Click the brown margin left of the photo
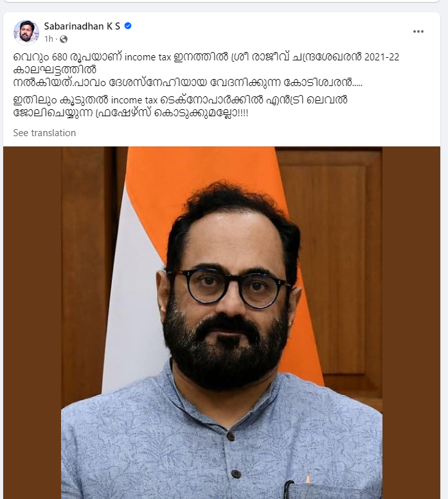The height and width of the screenshot is (499, 448). (x=32, y=322)
